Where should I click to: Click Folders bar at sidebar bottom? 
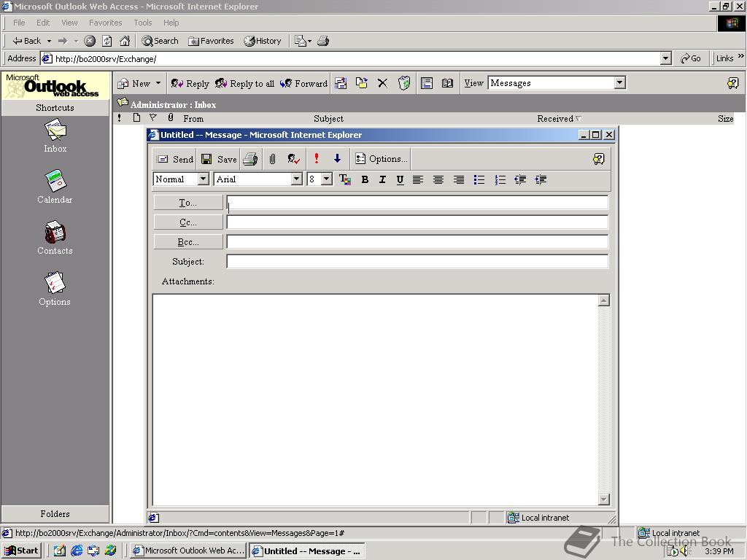(x=55, y=514)
